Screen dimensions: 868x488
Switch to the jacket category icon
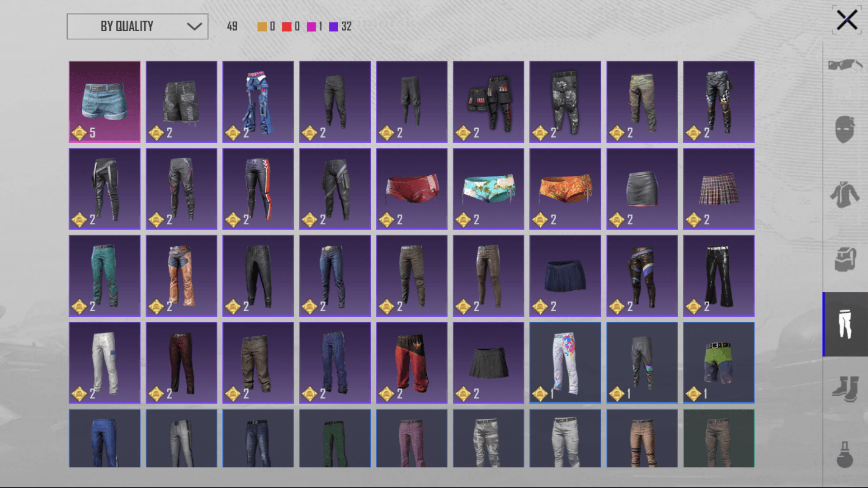[x=844, y=194]
